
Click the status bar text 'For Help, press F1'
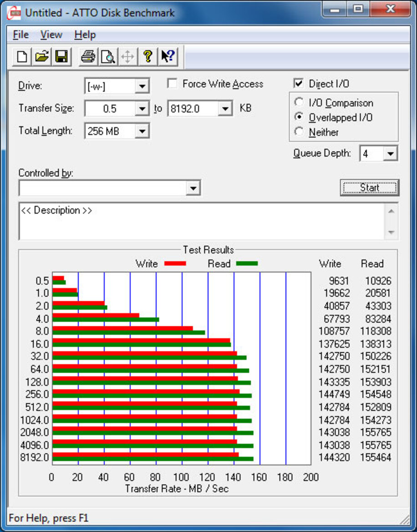coord(49,518)
